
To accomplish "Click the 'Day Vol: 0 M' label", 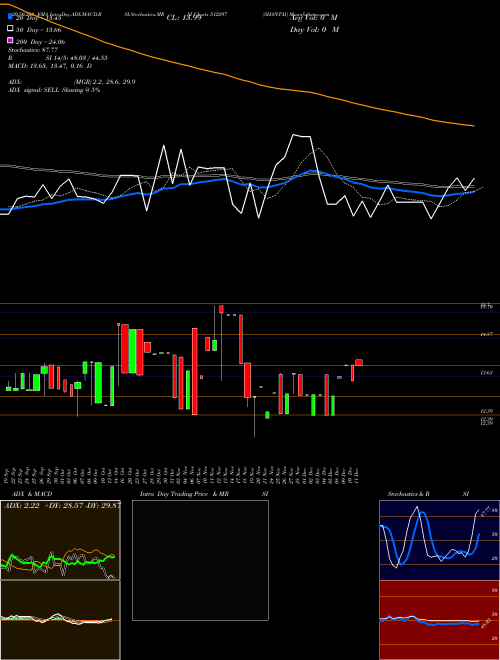I will (x=314, y=29).
